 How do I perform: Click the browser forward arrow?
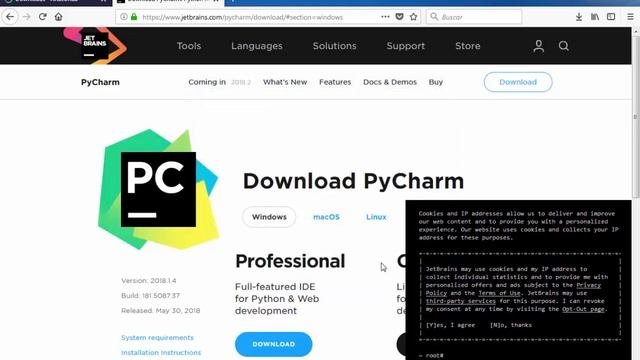coord(27,17)
